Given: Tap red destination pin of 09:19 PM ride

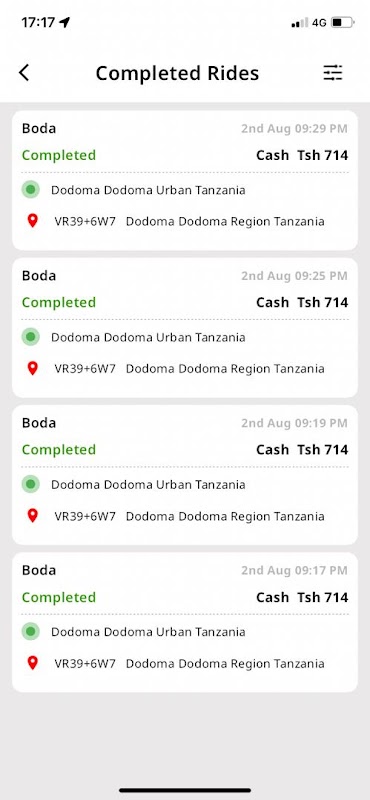Looking at the screenshot, I should (33, 516).
